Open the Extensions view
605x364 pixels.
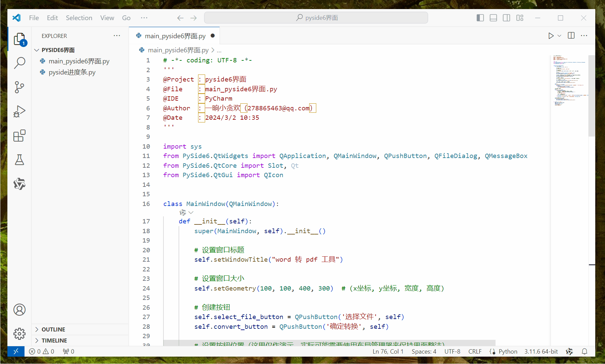19,136
